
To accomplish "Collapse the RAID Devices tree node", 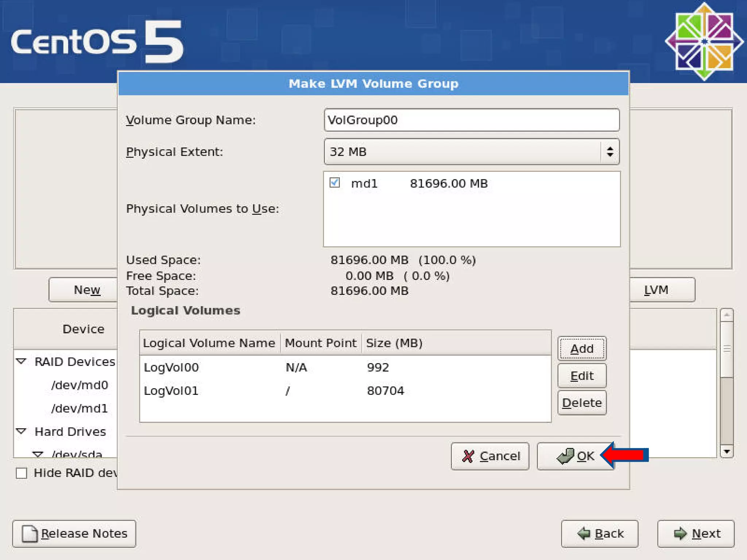I will (x=22, y=361).
